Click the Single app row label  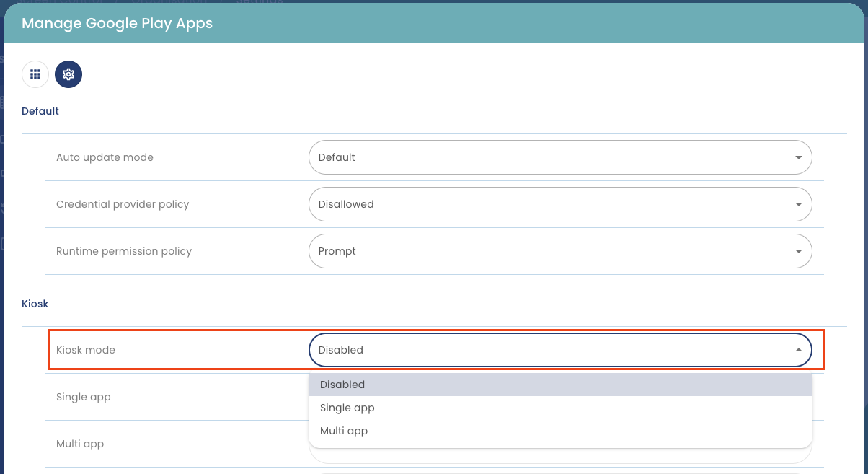(84, 397)
